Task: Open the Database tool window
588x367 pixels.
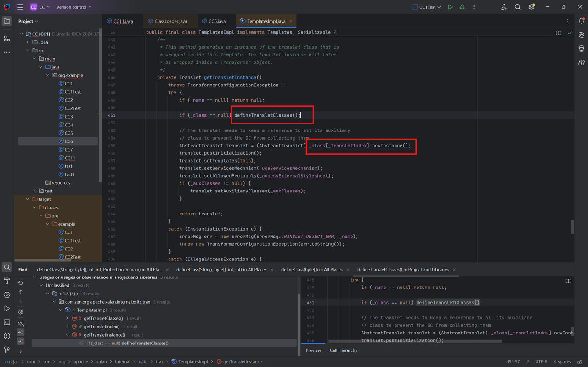Action: (582, 49)
